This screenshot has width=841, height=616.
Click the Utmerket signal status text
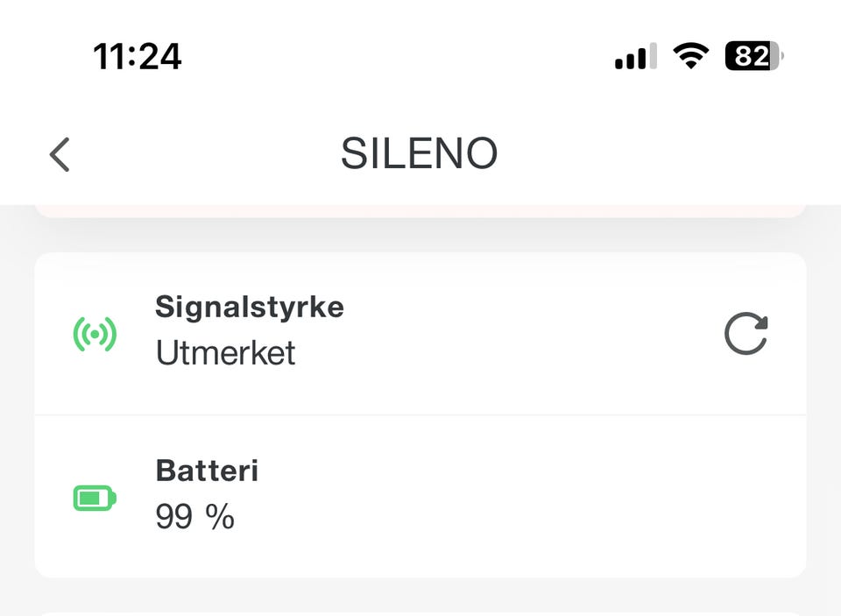tap(225, 353)
